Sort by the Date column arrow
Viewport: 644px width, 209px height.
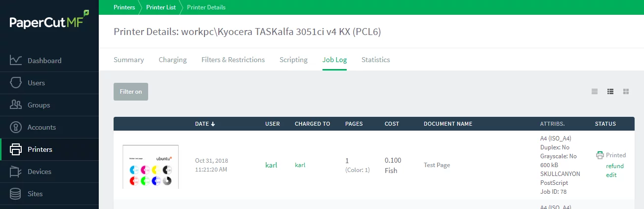tap(213, 124)
